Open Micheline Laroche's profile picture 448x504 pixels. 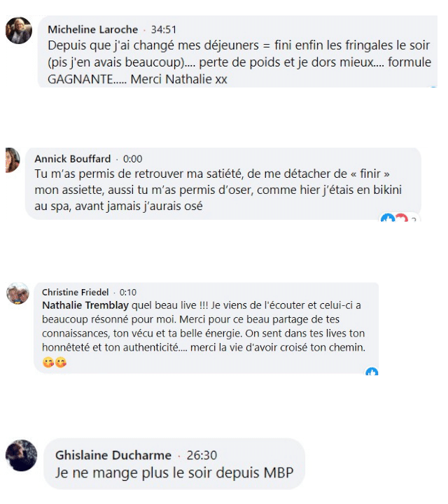(19, 30)
